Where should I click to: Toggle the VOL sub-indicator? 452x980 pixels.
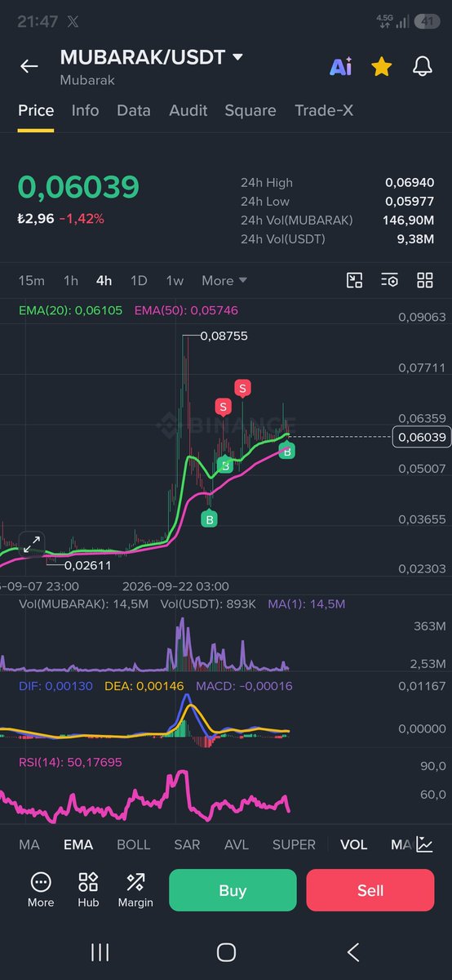354,844
